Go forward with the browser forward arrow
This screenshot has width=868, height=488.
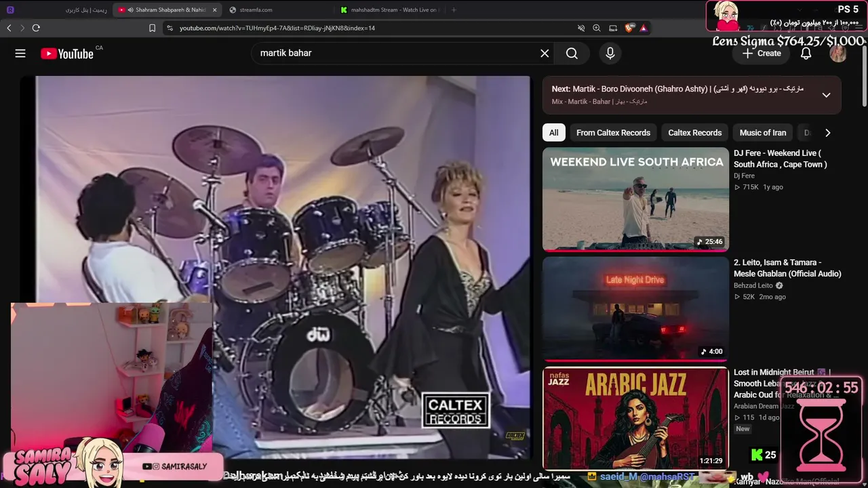(x=22, y=28)
